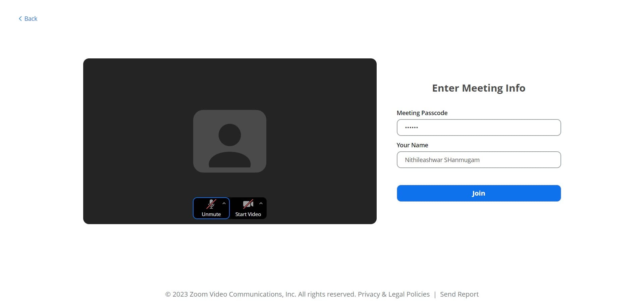
Task: Click the Send Report link
Action: (x=459, y=294)
